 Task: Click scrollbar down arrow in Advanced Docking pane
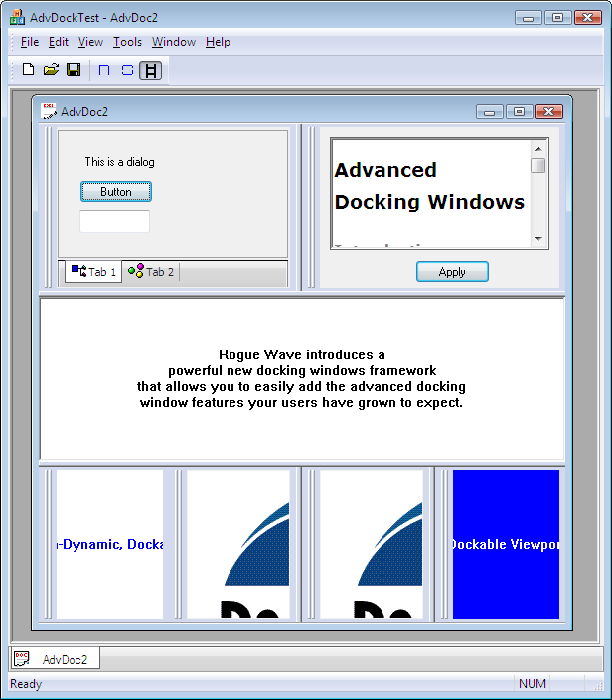pyautogui.click(x=538, y=238)
